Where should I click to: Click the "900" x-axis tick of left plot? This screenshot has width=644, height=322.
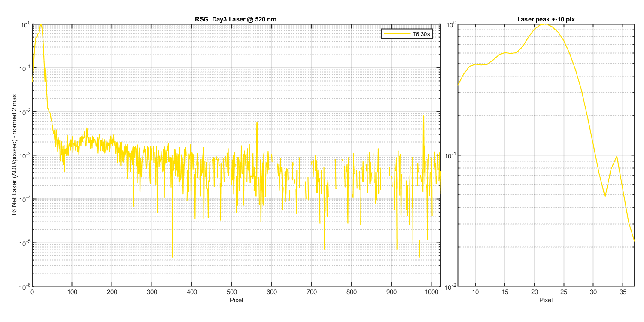coord(392,292)
